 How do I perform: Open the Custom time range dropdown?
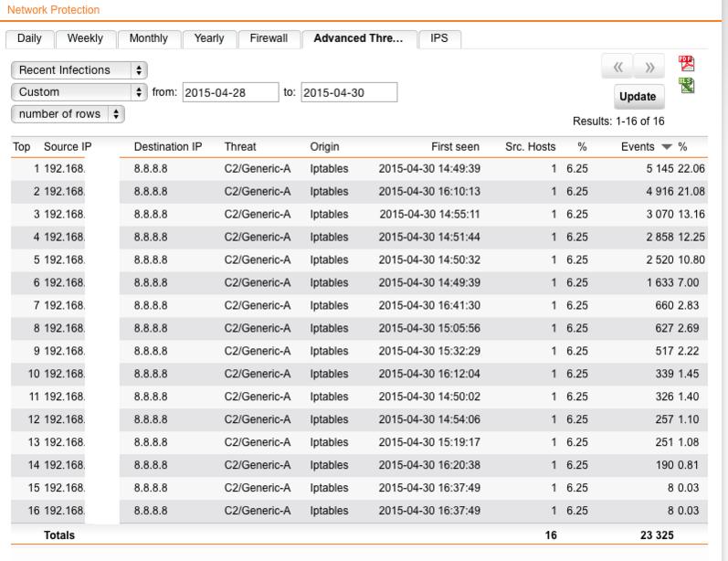pyautogui.click(x=79, y=91)
